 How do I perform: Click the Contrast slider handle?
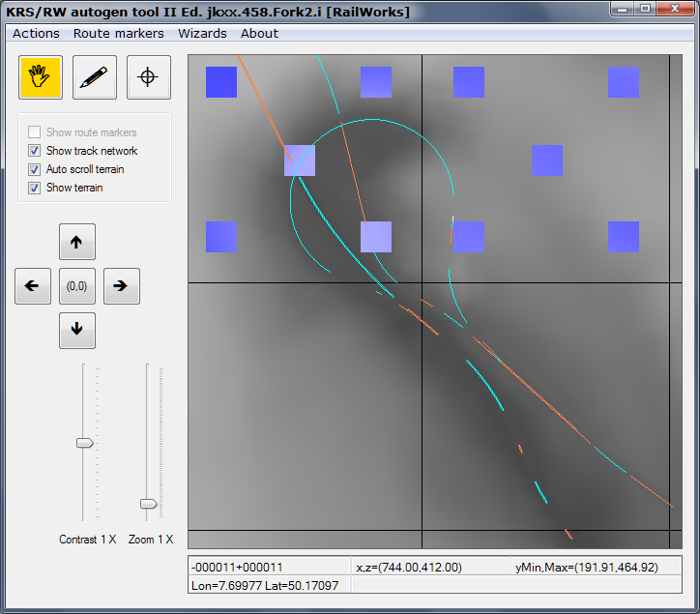tap(84, 443)
